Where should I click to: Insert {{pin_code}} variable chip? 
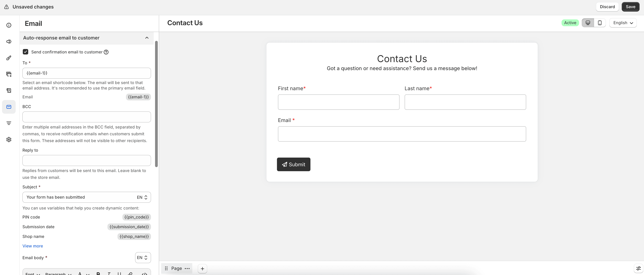[x=137, y=217]
